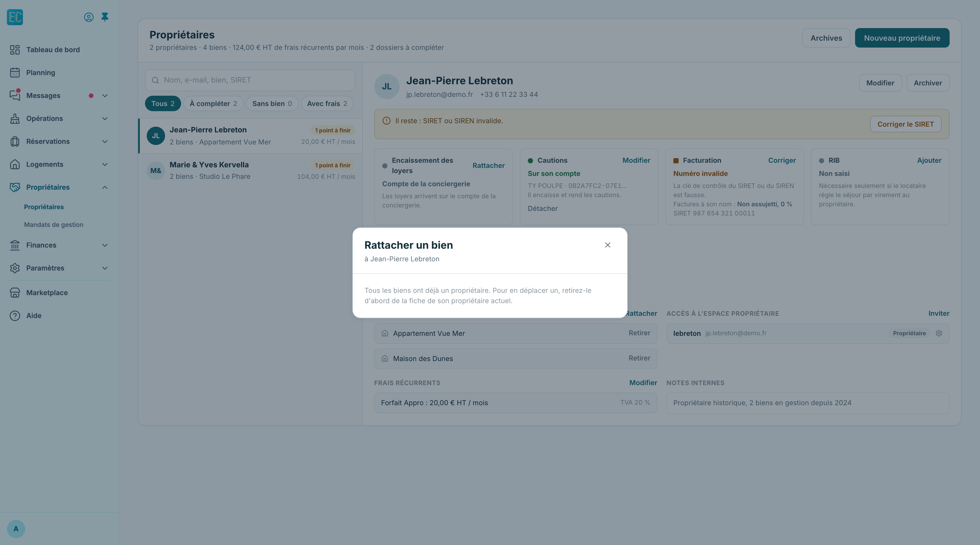Focus the Nom, e-mail, bien, SIRET search field

[x=250, y=80]
